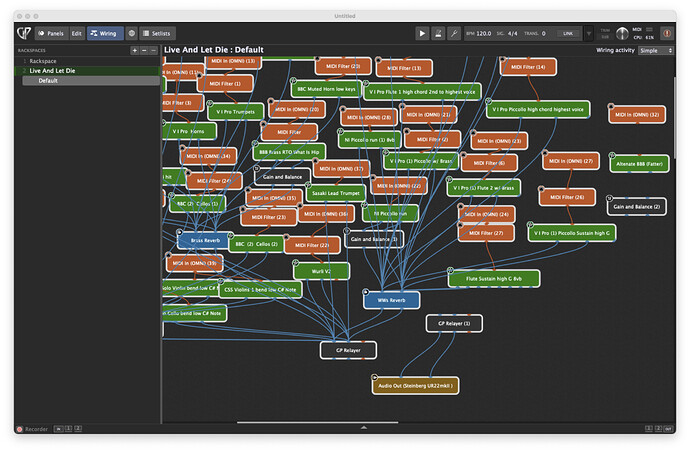Add a new rackspace with plus button
Screen dimensions: 690x451
[135, 51]
